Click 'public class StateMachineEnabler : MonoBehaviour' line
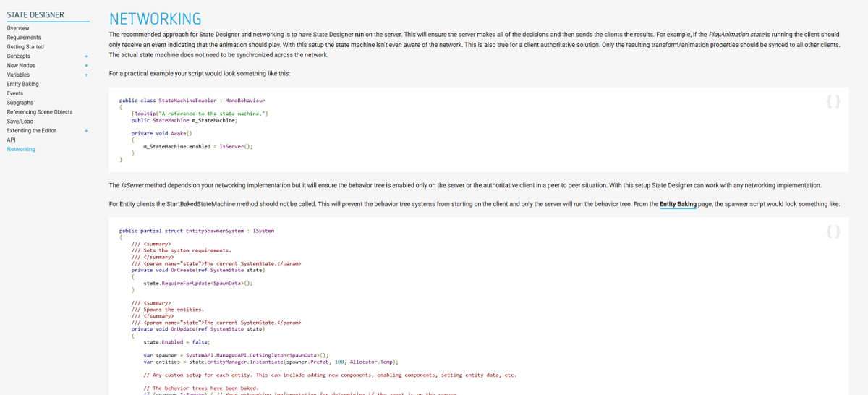868x395 pixels. point(192,100)
